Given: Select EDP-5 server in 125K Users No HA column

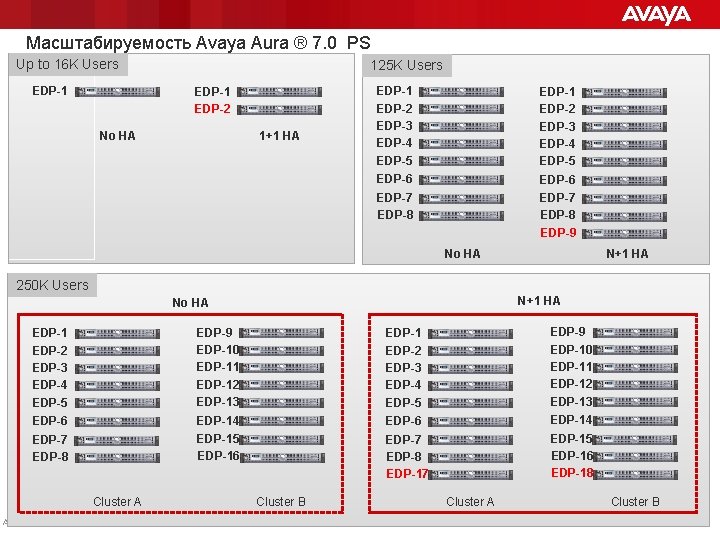Looking at the screenshot, I should pyautogui.click(x=461, y=161).
